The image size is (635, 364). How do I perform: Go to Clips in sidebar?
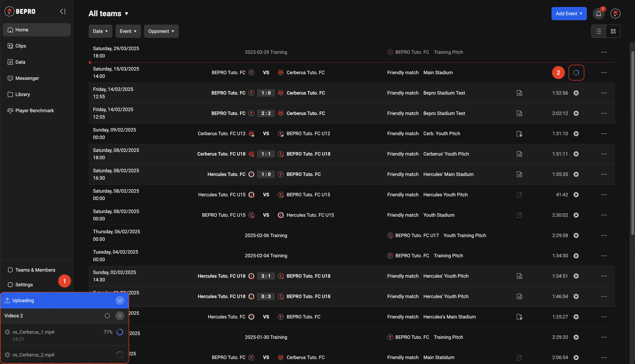(x=21, y=46)
